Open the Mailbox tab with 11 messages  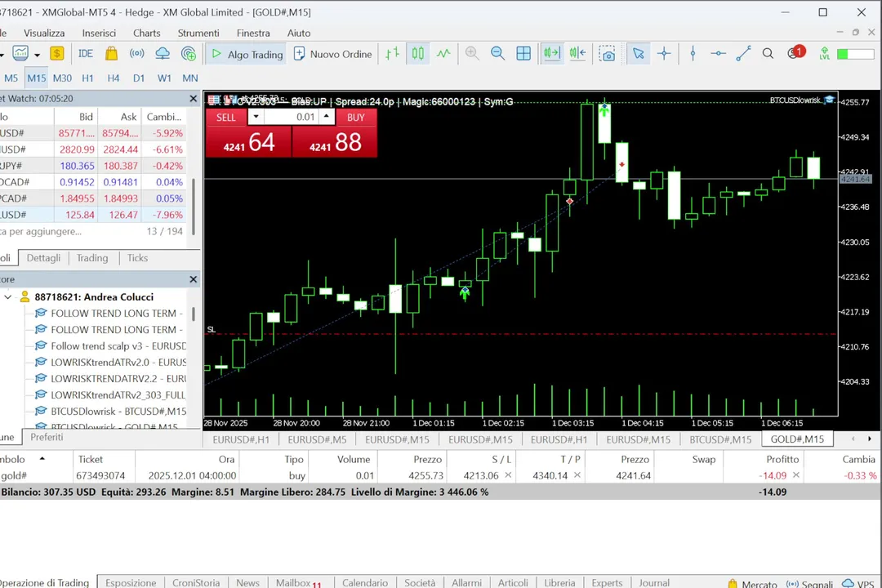[x=298, y=582]
